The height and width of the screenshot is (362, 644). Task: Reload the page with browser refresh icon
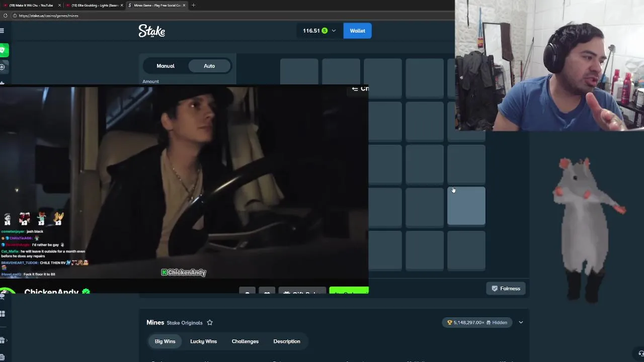click(6, 16)
